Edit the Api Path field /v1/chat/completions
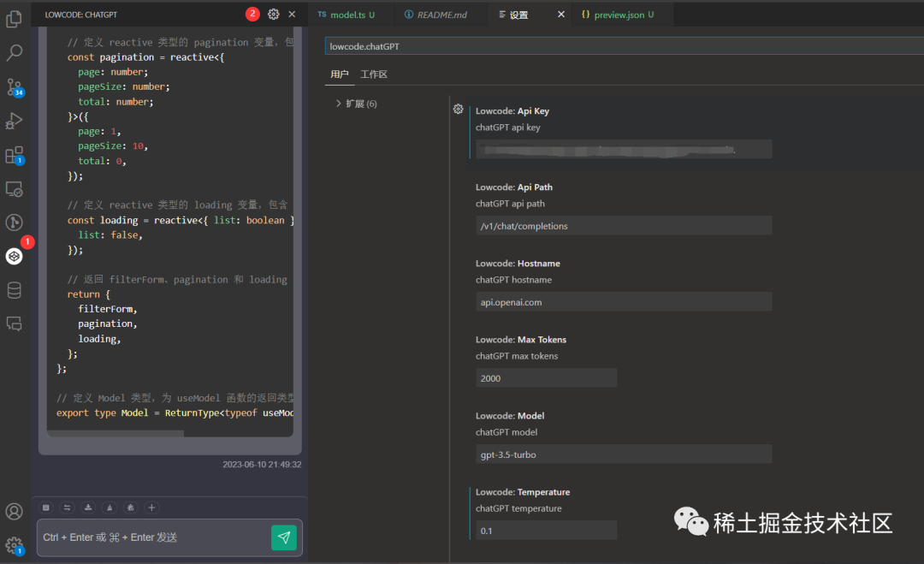924x564 pixels. [x=624, y=226]
